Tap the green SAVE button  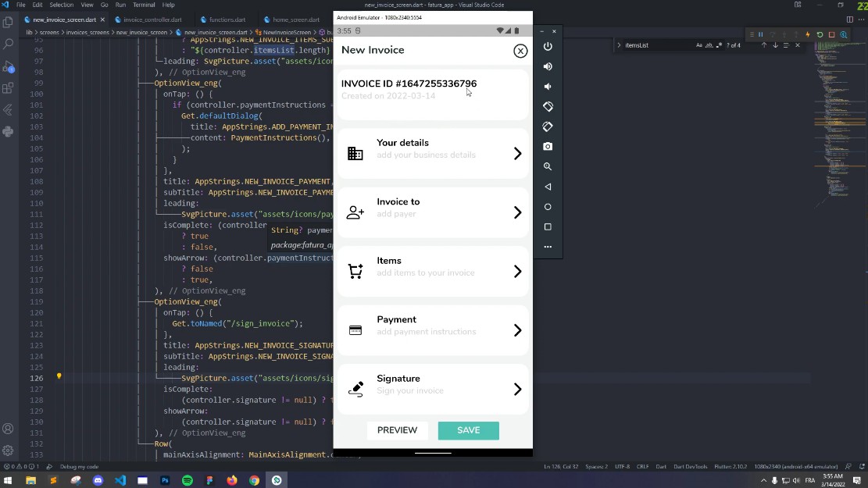coord(468,430)
